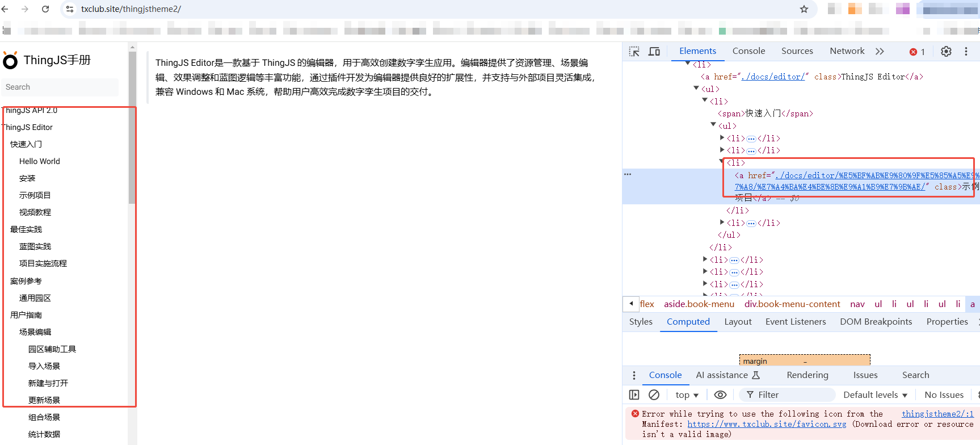
Task: Click the favicon.svg manifest link in console
Action: click(767, 424)
